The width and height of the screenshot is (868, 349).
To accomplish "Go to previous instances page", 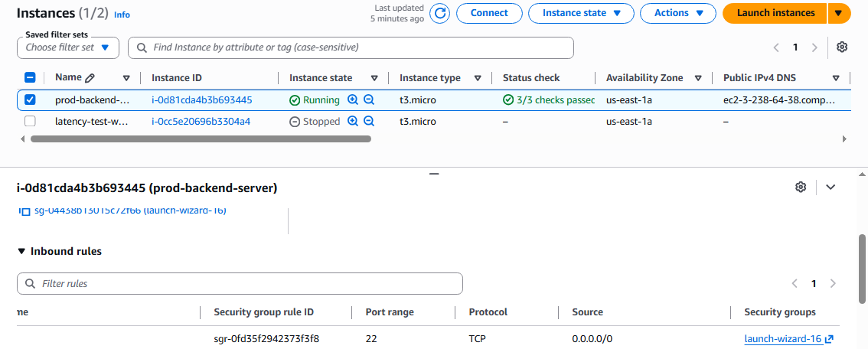I will click(776, 47).
